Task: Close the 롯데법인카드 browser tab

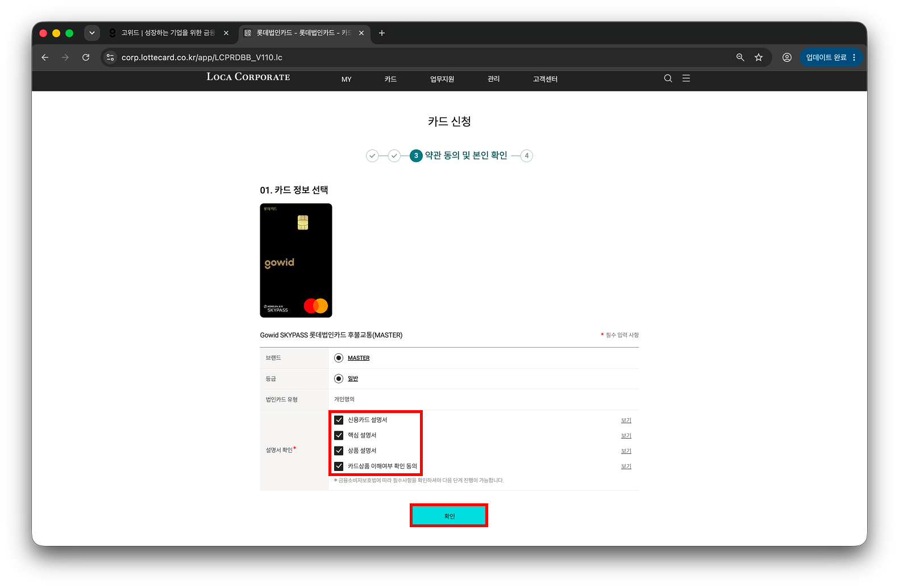Action: (361, 33)
